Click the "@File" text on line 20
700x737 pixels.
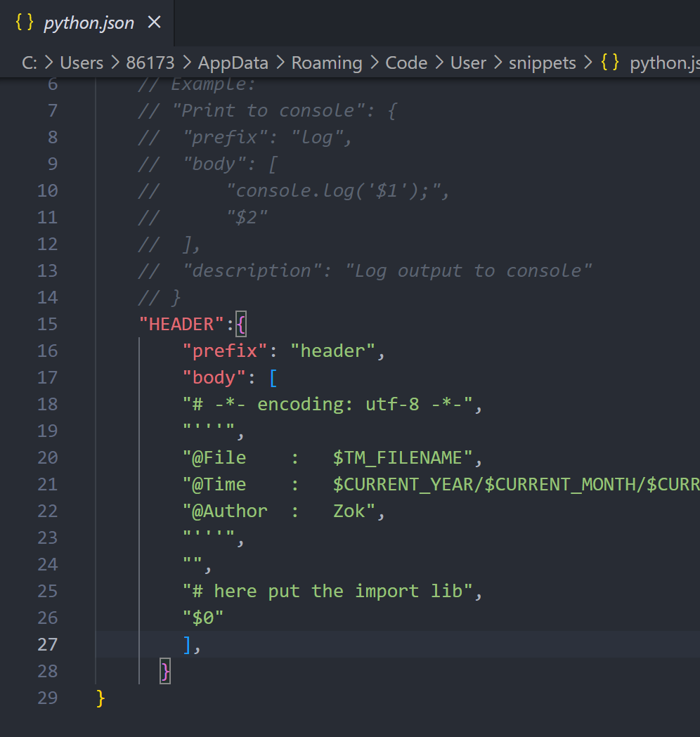(219, 458)
